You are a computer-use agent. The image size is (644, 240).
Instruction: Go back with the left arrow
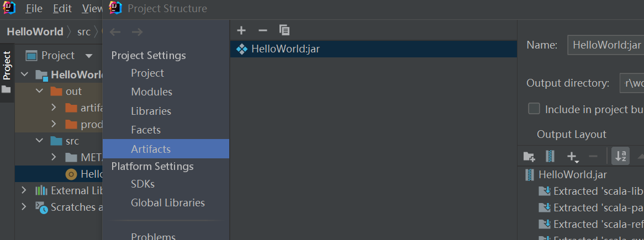tap(115, 32)
